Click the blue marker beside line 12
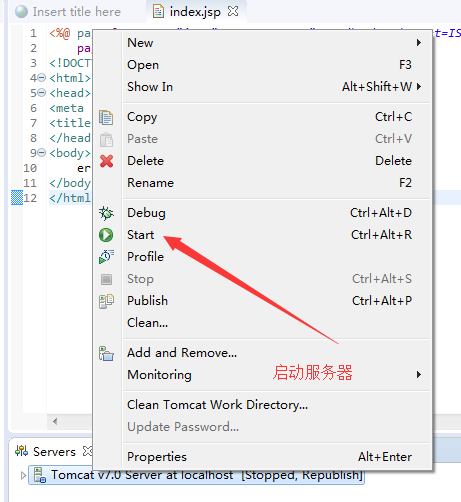The height and width of the screenshot is (502, 461). [x=17, y=198]
